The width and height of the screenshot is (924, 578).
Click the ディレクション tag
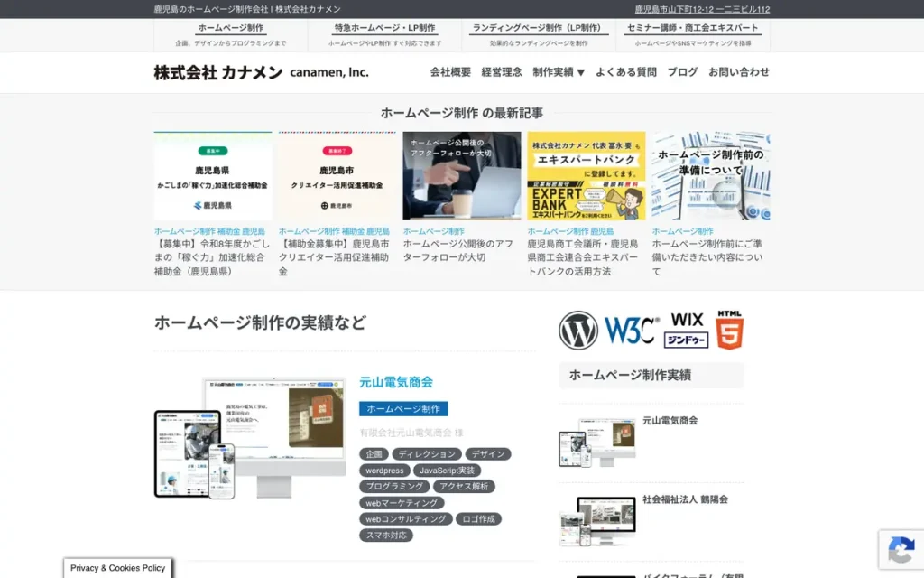click(x=427, y=454)
